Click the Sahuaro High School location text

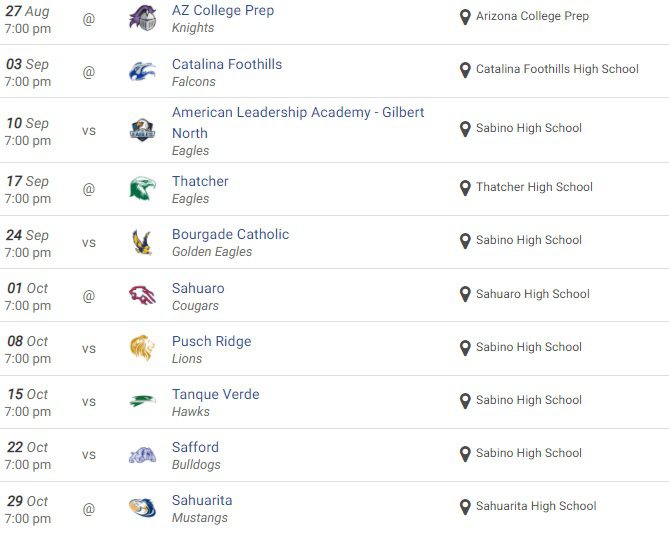click(532, 294)
